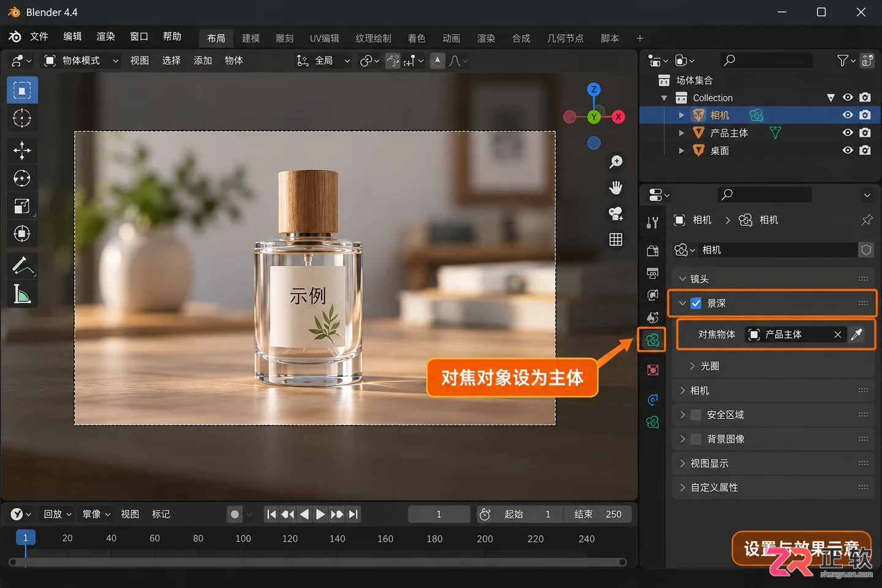The width and height of the screenshot is (882, 588).
Task: Switch orthographic view with grid icon
Action: 616,239
